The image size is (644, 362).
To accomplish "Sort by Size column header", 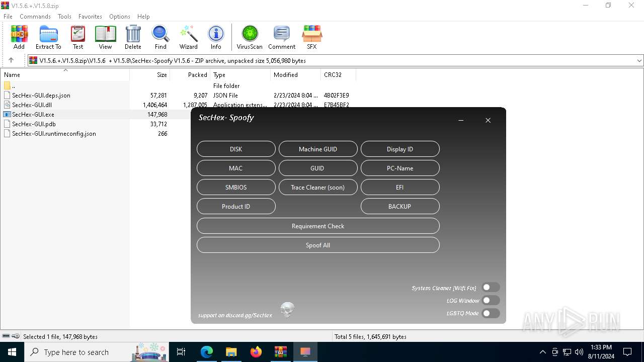I will click(149, 74).
